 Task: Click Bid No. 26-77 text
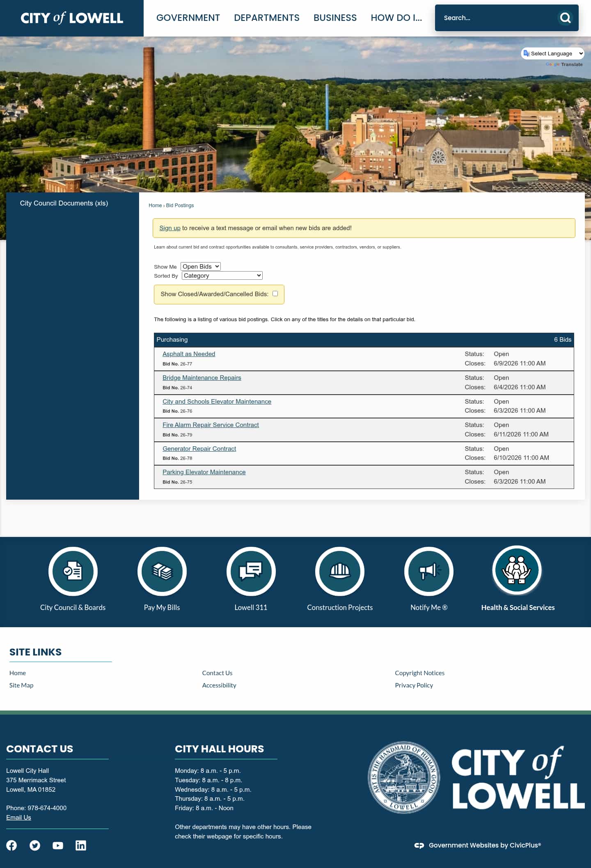177,364
